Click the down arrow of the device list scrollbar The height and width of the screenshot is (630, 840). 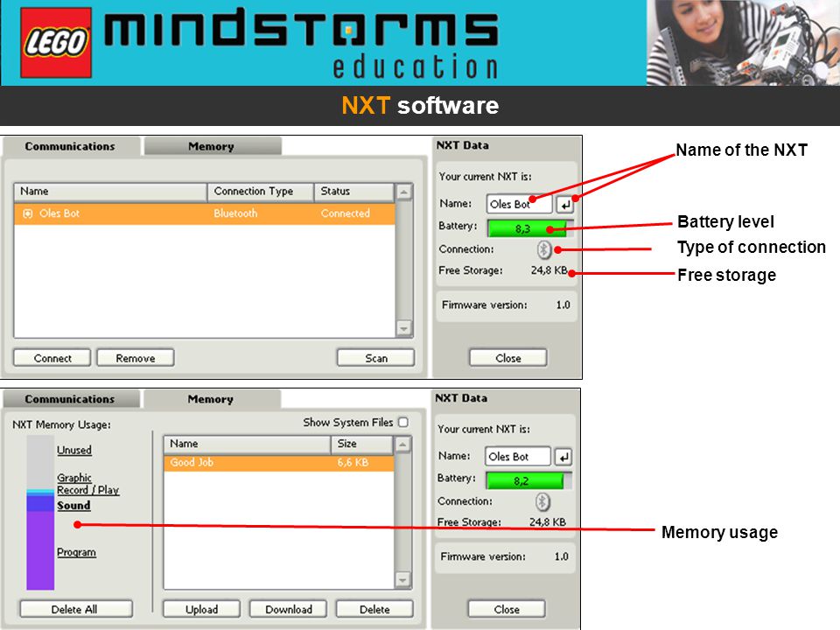(404, 328)
